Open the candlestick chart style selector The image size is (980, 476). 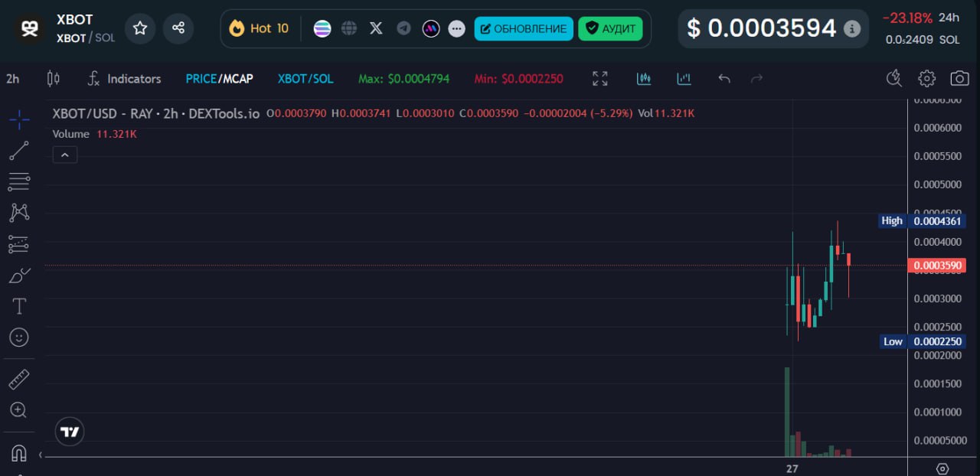pos(53,79)
